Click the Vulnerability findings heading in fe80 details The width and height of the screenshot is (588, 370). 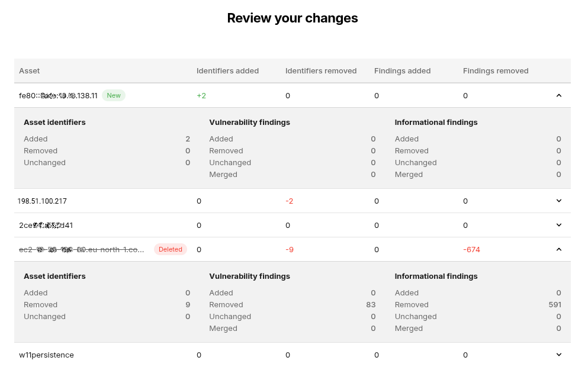[249, 122]
